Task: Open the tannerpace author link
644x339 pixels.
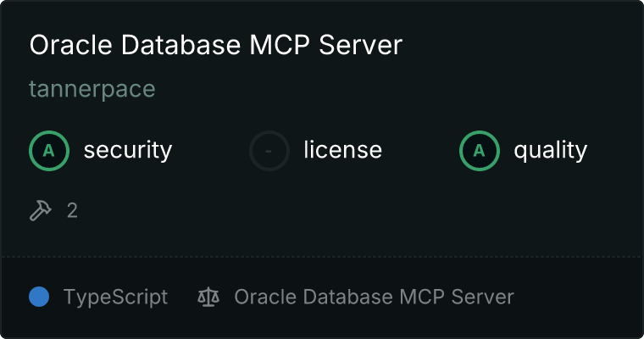Action: (92, 89)
